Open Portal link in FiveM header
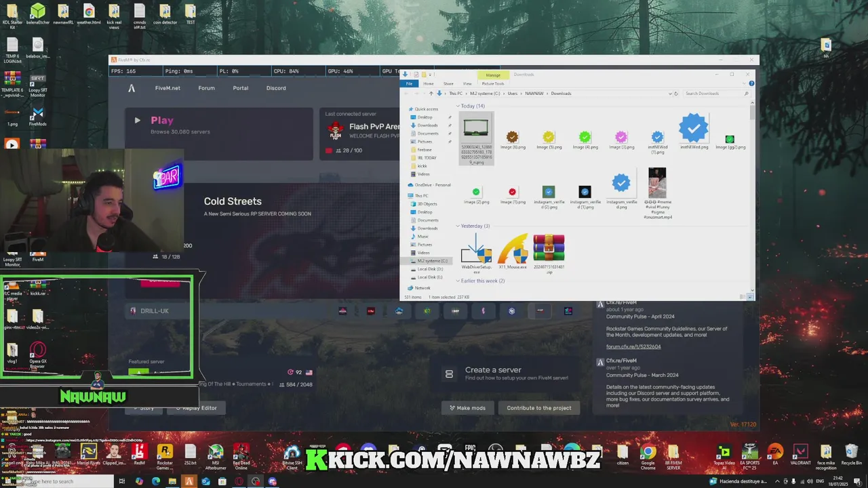The height and width of the screenshot is (488, 868). click(x=240, y=88)
